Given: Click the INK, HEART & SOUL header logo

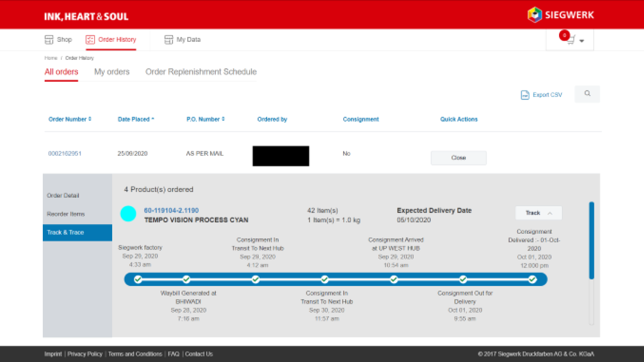Looking at the screenshot, I should 86,17.
